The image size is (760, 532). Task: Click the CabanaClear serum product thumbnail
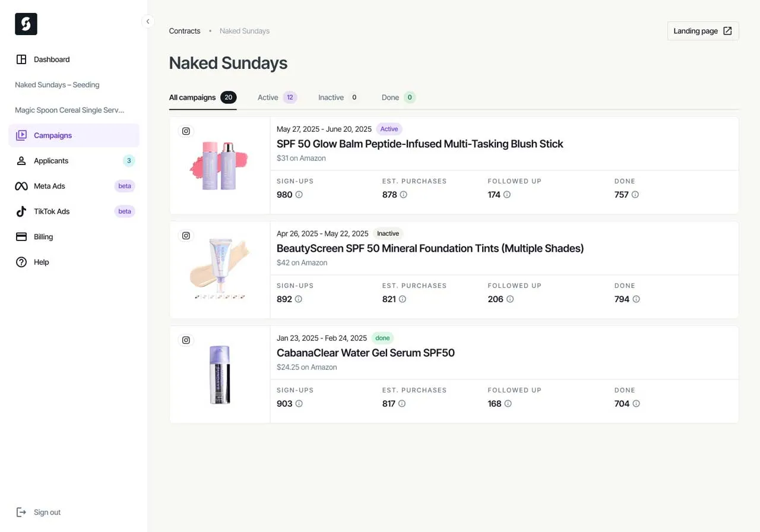[220, 374]
